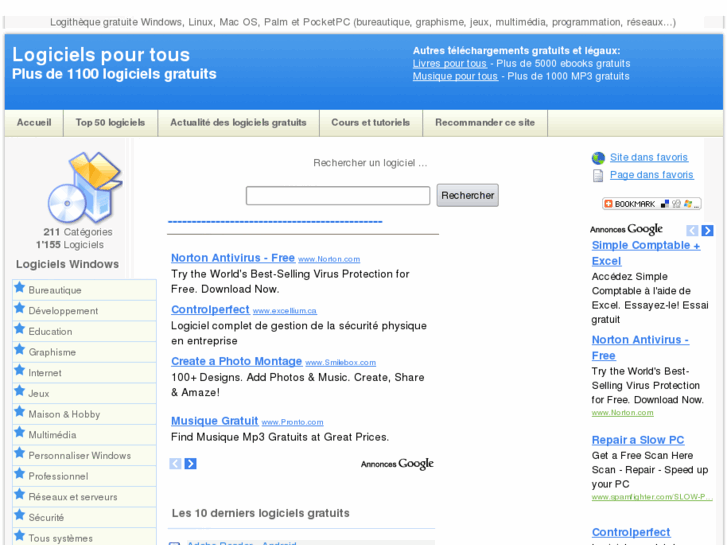
Task: Click the star icon next to Jeux
Action: (19, 391)
